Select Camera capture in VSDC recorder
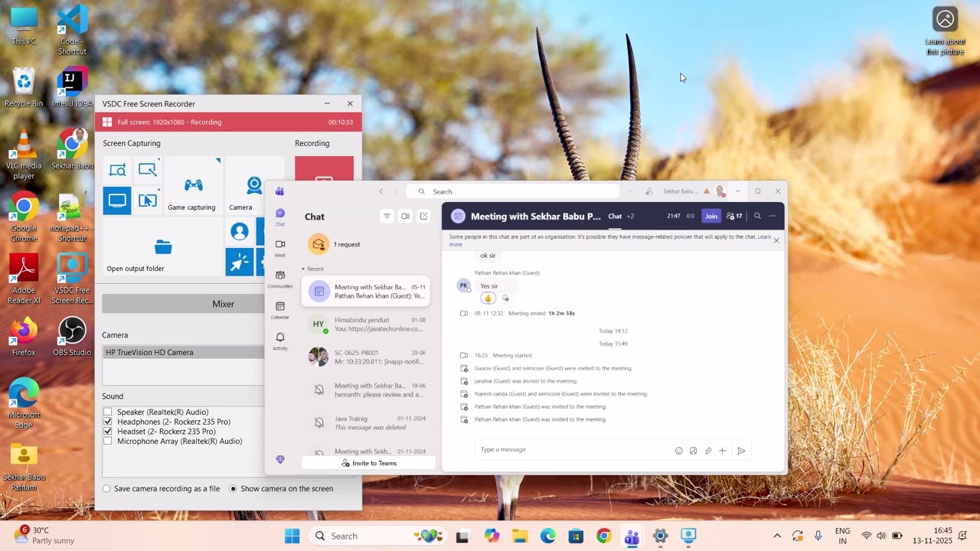980x551 pixels. pos(253,186)
